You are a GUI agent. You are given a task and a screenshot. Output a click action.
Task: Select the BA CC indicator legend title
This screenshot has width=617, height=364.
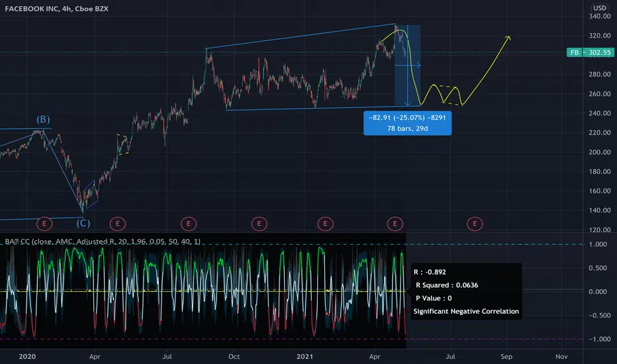103,241
